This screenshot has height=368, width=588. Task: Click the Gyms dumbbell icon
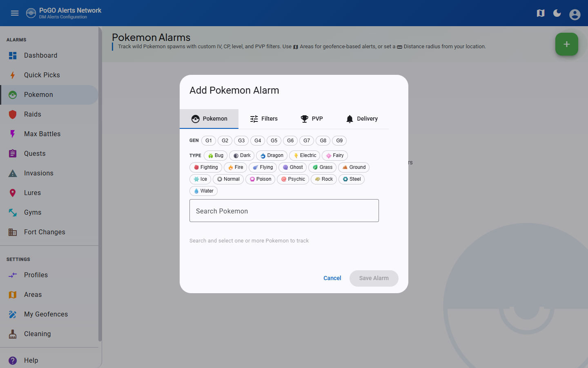13,213
